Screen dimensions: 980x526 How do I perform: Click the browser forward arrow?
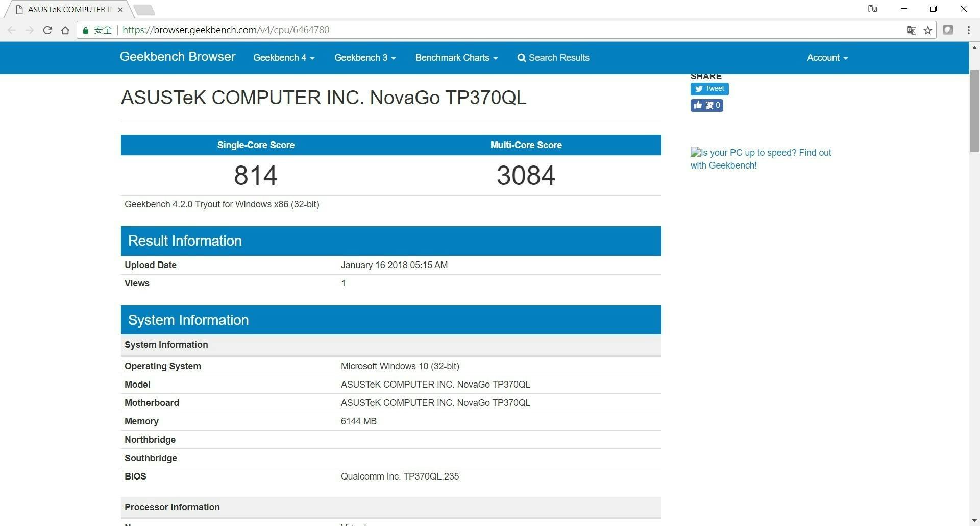point(30,30)
